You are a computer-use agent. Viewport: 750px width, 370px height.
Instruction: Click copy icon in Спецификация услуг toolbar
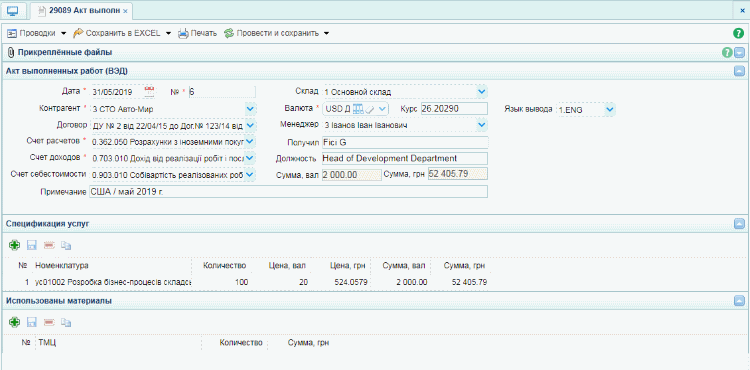pyautogui.click(x=66, y=246)
